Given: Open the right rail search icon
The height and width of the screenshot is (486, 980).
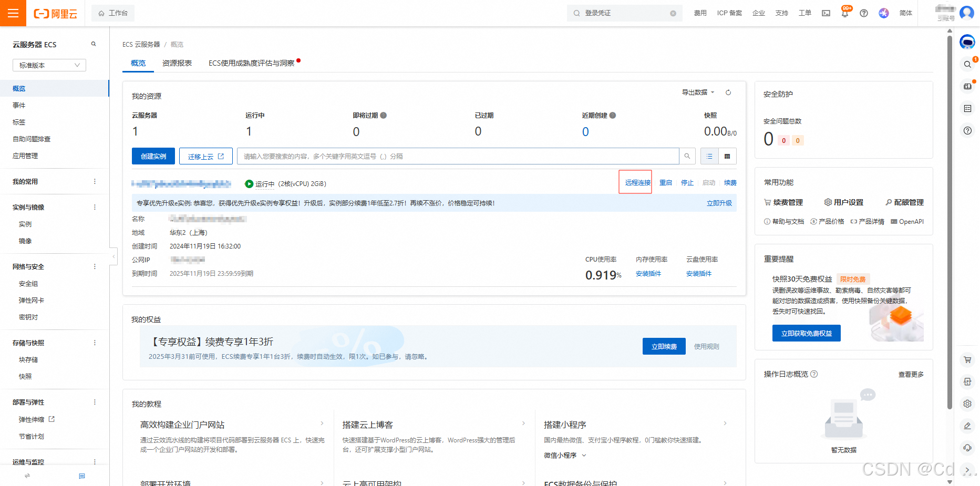Looking at the screenshot, I should point(967,64).
